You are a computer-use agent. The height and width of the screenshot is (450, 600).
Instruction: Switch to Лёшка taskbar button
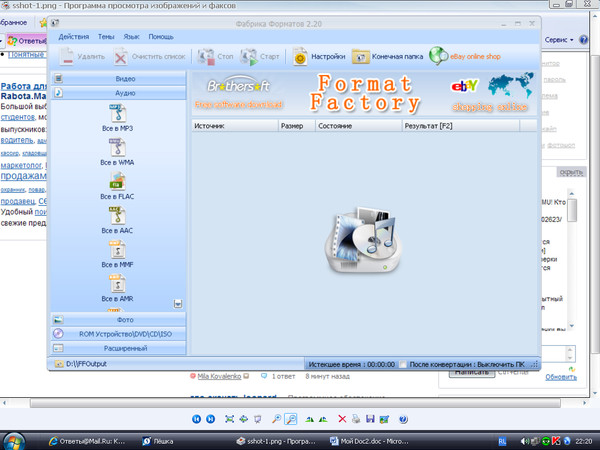[x=158, y=441]
